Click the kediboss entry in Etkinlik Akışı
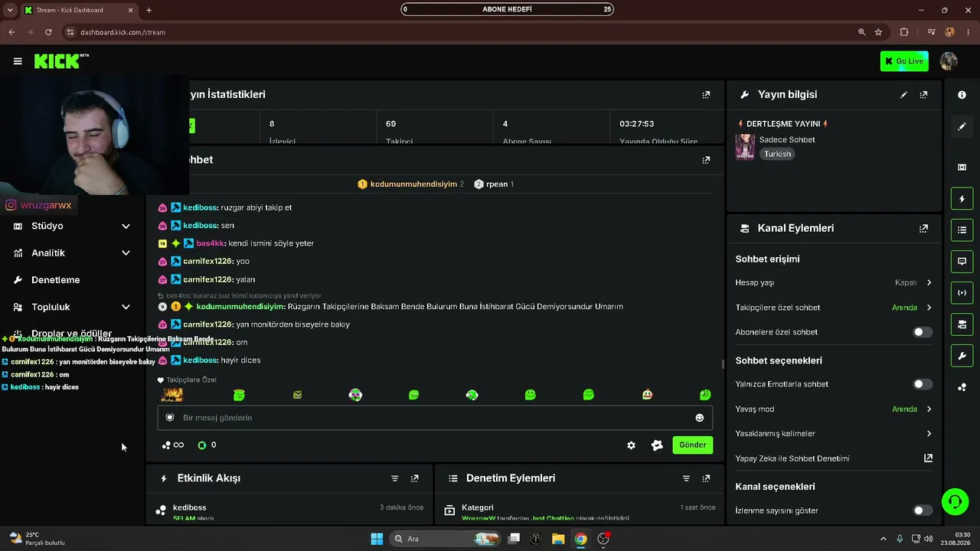Screen dimensions: 980x551 tap(189, 508)
